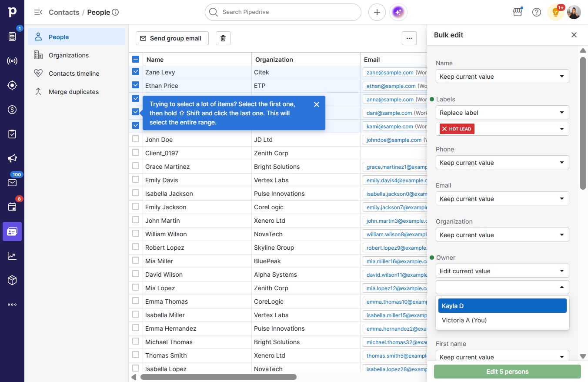Go to the Organizations section
This screenshot has height=382, width=588.
click(x=77, y=55)
